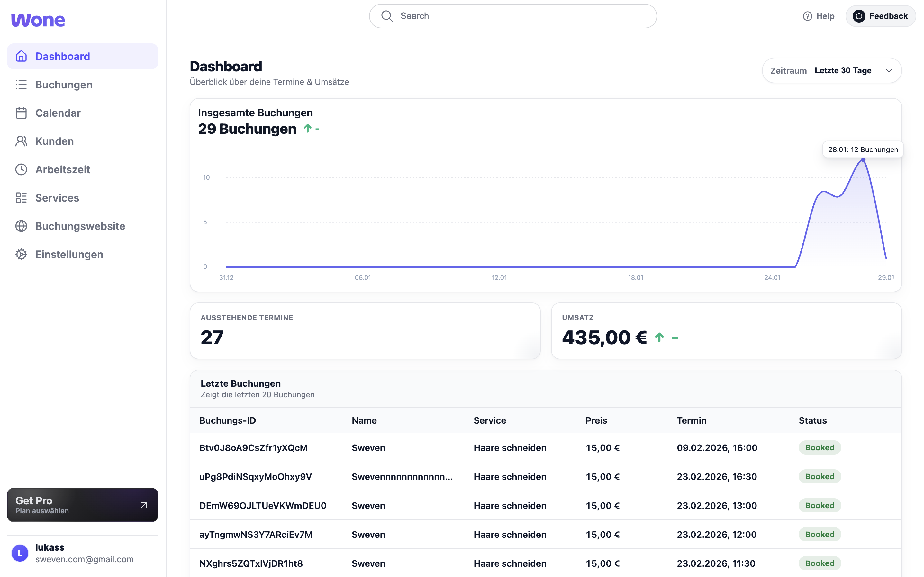Click the Einstellungen gear icon
924x577 pixels.
[x=21, y=254]
